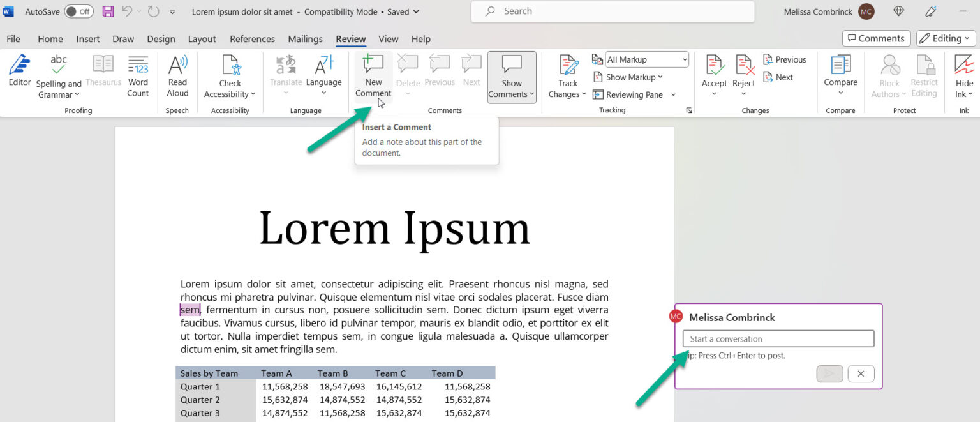Expand the Accept dropdown arrow
Viewport: 980px width, 422px height.
click(x=714, y=94)
